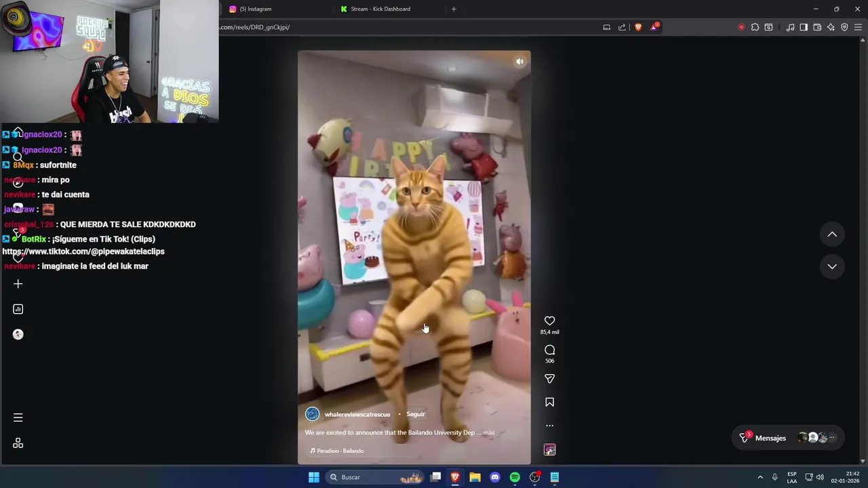This screenshot has width=868, height=488.
Task: Show hidden system tray icons
Action: [x=760, y=477]
